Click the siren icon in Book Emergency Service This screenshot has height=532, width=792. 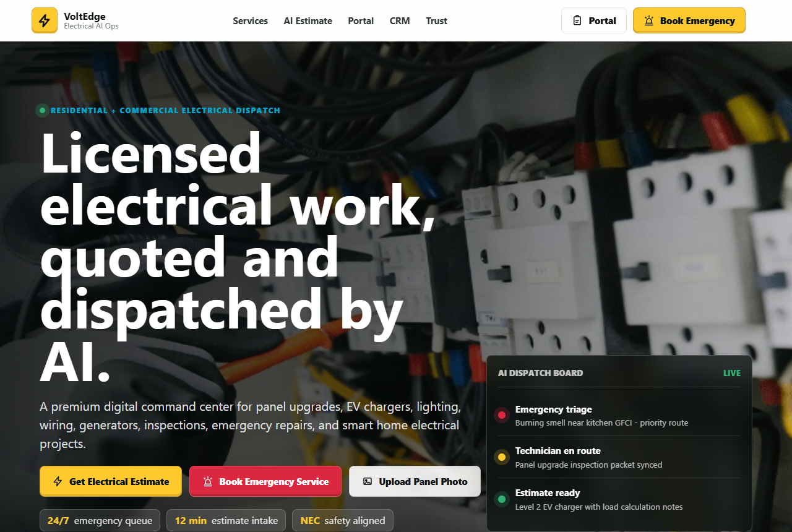pyautogui.click(x=209, y=481)
